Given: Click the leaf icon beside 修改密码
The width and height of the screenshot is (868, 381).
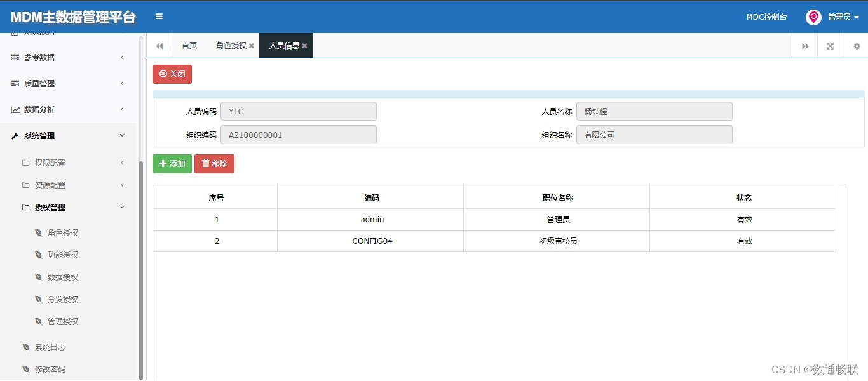Looking at the screenshot, I should pos(25,369).
